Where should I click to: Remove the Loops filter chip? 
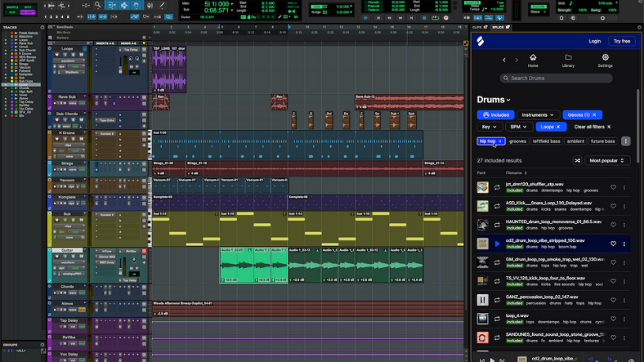coord(558,127)
